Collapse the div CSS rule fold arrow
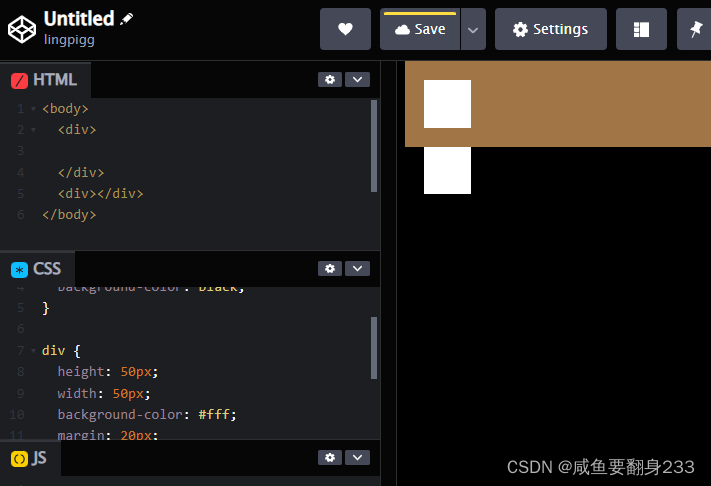This screenshot has width=711, height=486. tap(33, 350)
